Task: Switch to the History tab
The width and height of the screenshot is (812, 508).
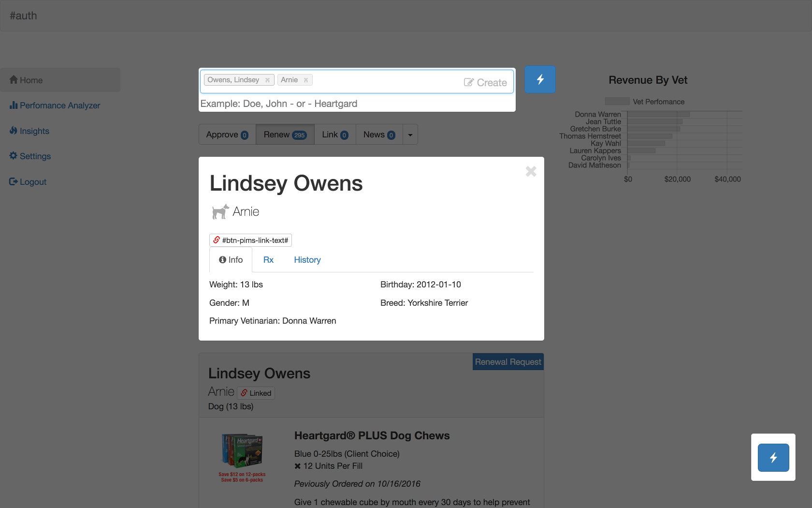Action: pos(307,260)
